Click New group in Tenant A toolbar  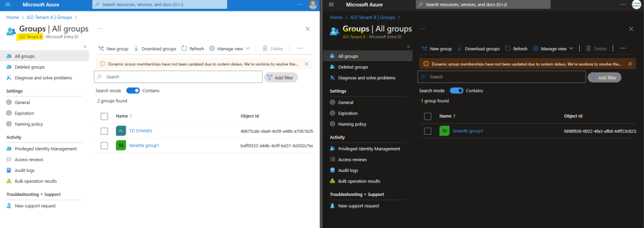pos(114,48)
